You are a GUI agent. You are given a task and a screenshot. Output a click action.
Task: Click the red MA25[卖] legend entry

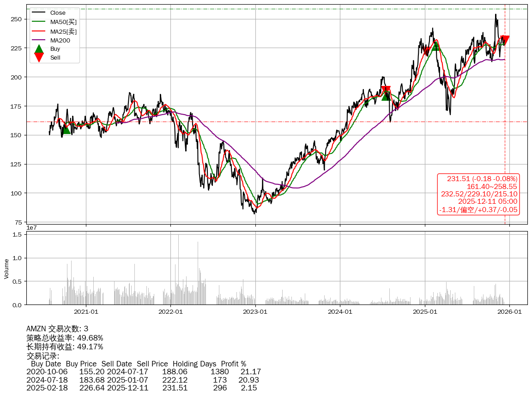click(63, 31)
